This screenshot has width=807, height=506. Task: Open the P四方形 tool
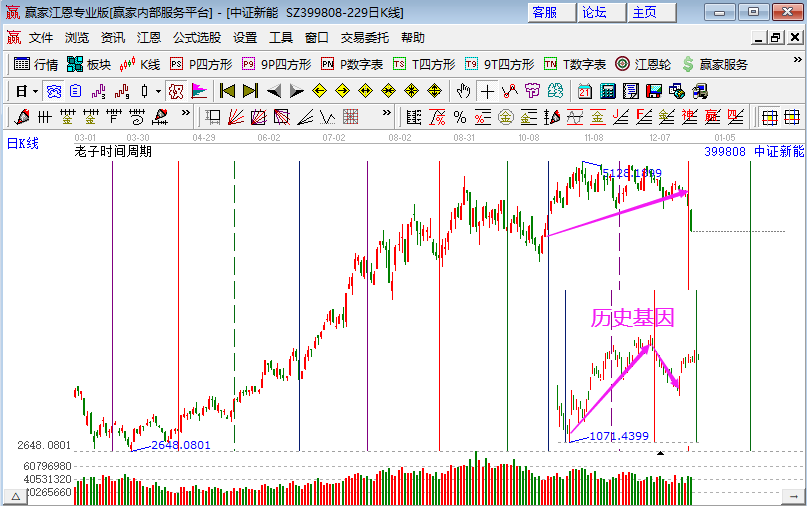click(x=201, y=64)
